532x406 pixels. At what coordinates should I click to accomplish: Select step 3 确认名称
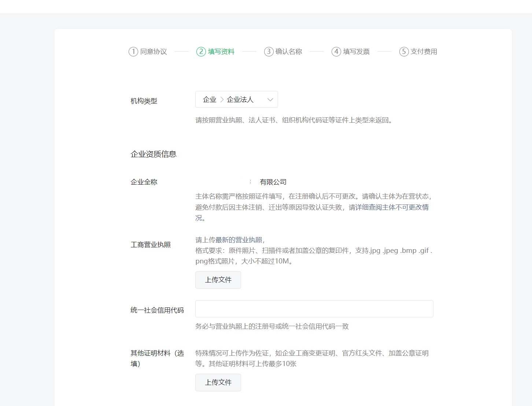click(x=283, y=52)
